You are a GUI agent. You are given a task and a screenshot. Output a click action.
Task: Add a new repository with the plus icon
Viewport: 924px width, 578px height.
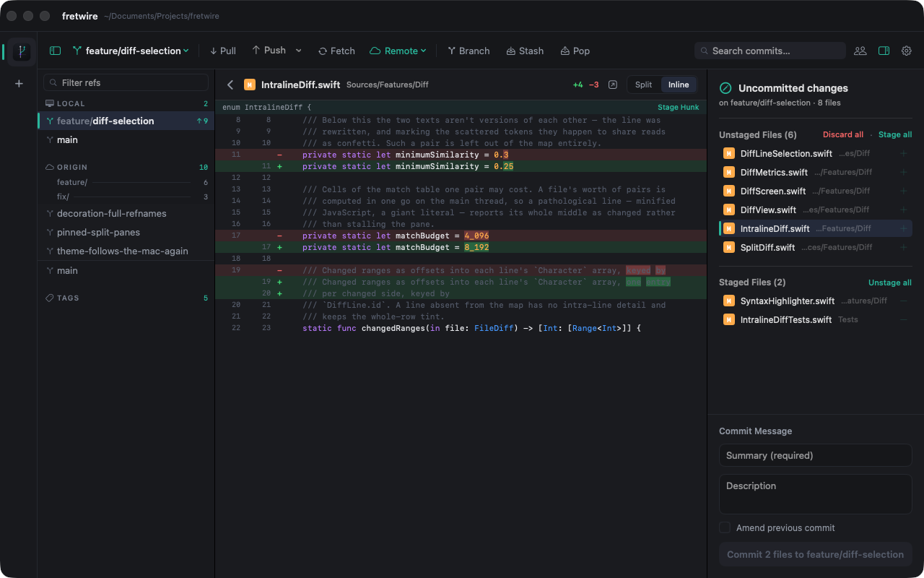(19, 84)
